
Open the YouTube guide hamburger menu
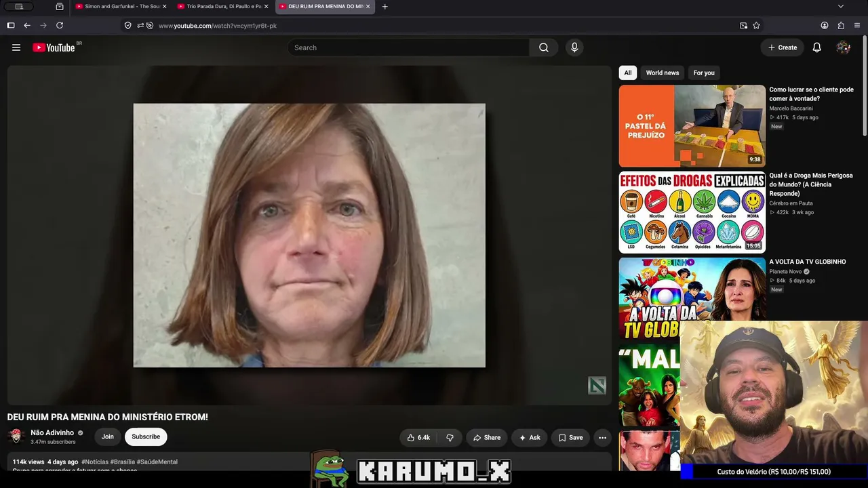pos(16,47)
